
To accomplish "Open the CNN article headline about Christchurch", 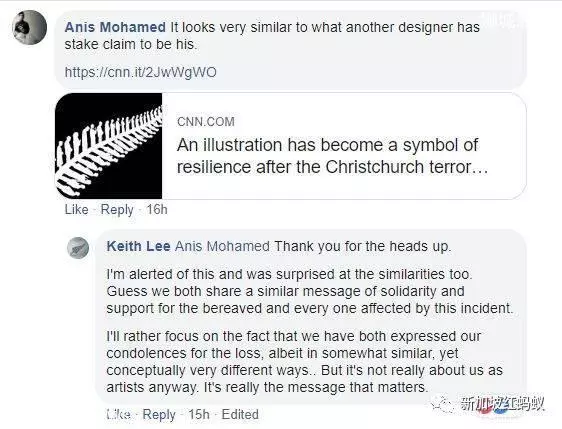I will coord(332,156).
